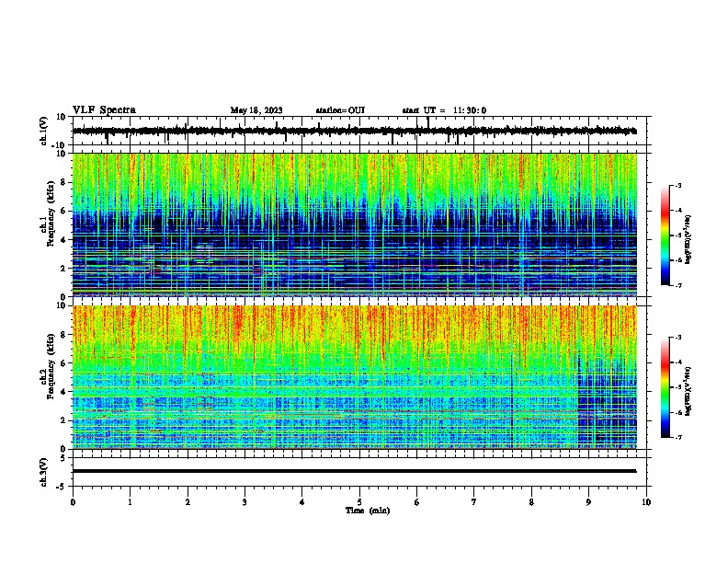
Task: Click the ch.1 spectrogram color scale bar
Action: pyautogui.click(x=665, y=236)
